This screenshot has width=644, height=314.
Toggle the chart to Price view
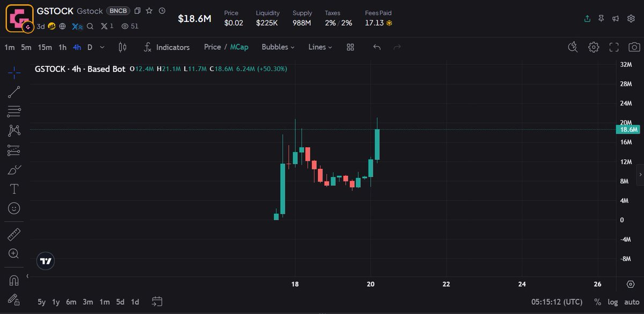(x=212, y=47)
